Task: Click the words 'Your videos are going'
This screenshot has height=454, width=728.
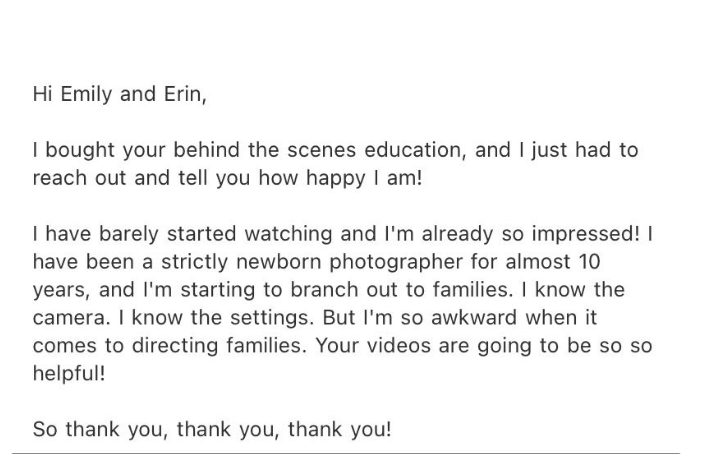Action: (x=423, y=346)
